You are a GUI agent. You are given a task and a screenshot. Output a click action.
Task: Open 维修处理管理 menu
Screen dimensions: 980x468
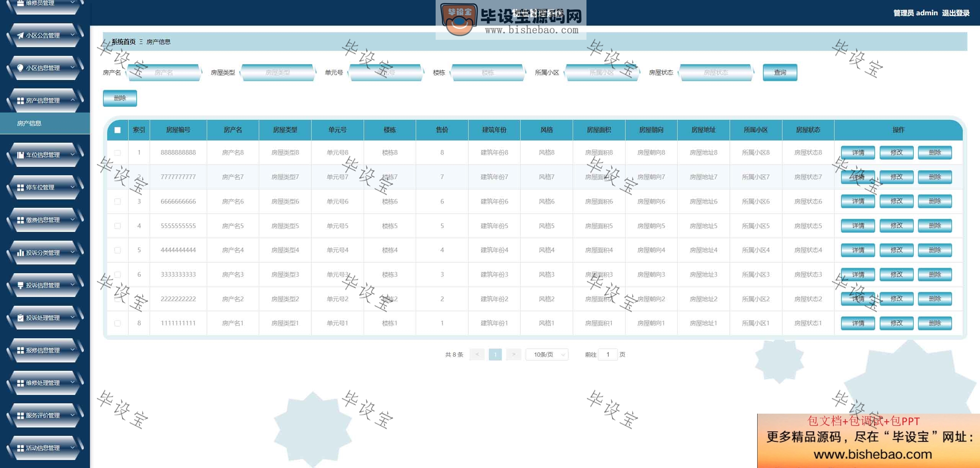pyautogui.click(x=45, y=383)
